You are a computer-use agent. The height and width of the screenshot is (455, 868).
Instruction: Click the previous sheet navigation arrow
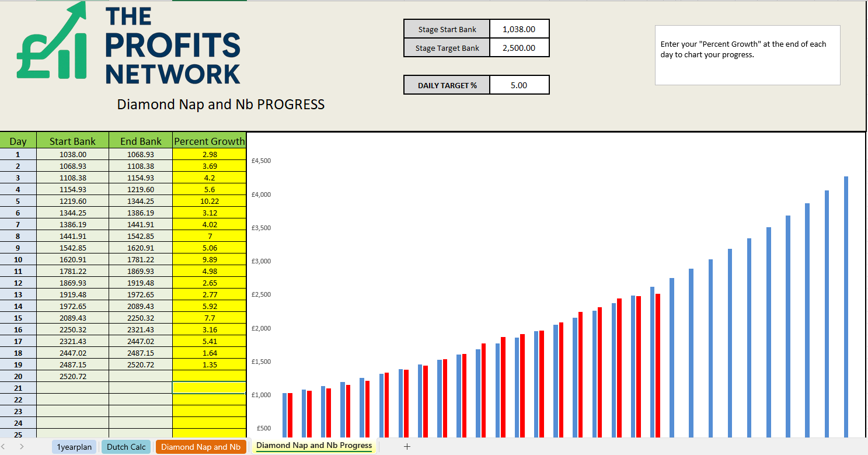[6, 446]
